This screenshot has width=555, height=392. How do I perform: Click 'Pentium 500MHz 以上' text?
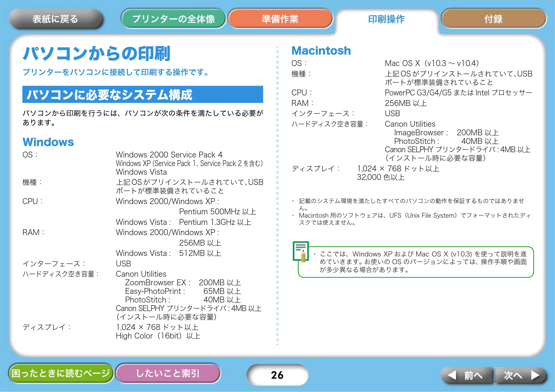[218, 212]
